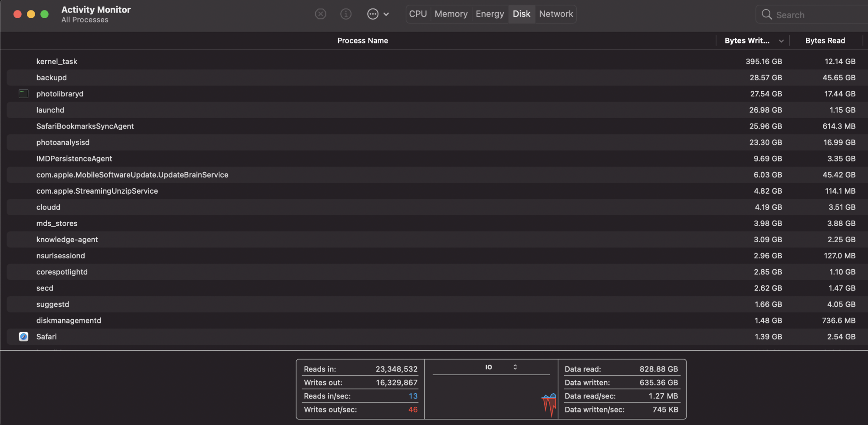Close the Activity Monitor window

tap(17, 14)
